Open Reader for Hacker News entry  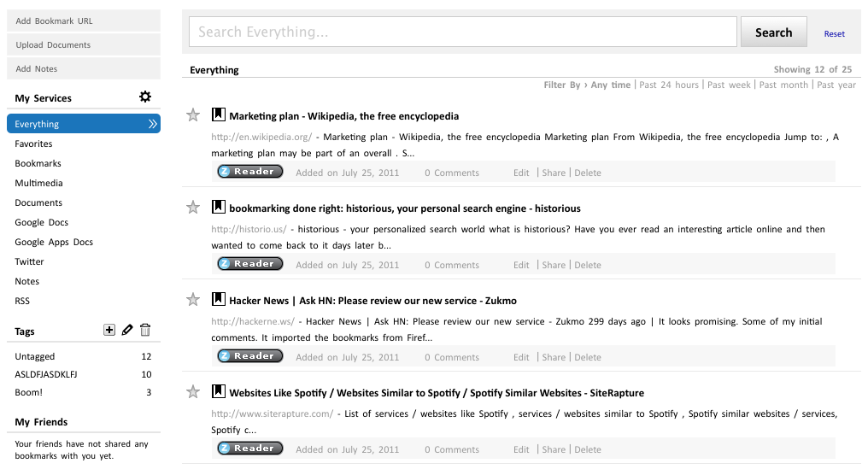click(x=250, y=356)
